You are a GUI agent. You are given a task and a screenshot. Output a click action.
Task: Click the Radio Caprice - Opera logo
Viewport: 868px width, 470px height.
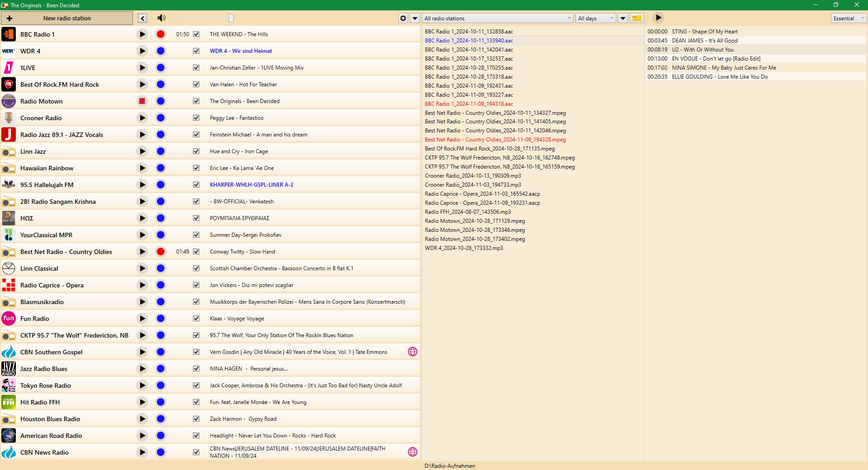coord(9,285)
